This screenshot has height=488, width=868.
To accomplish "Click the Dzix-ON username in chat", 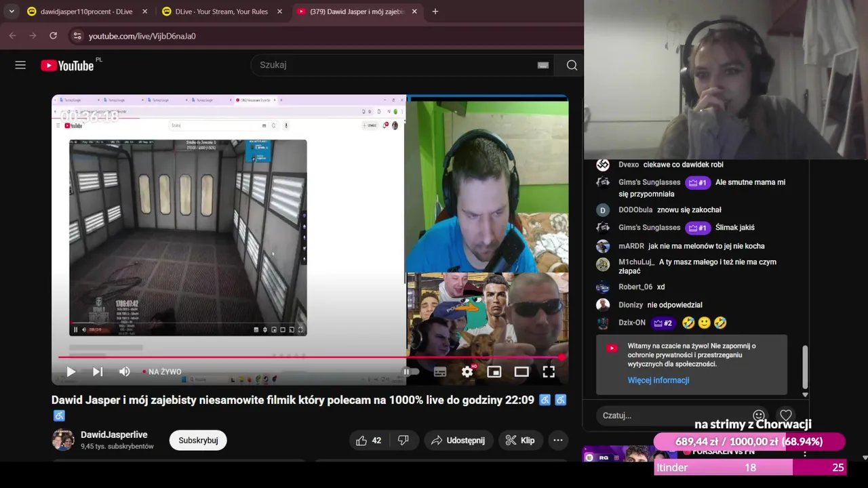I will (632, 323).
